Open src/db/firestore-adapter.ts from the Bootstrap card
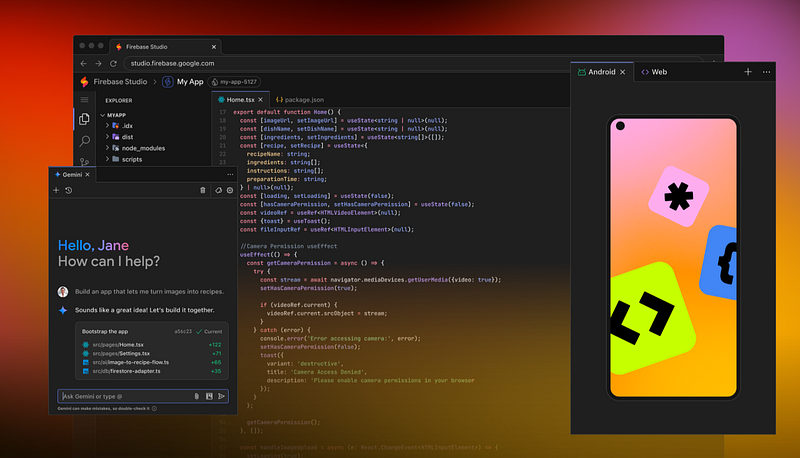Image resolution: width=800 pixels, height=458 pixels. point(127,371)
